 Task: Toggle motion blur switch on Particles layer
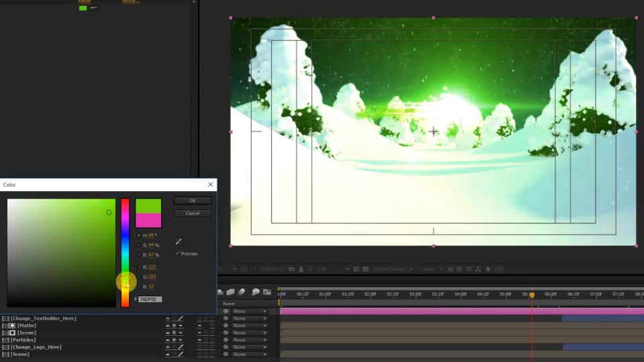click(x=200, y=340)
